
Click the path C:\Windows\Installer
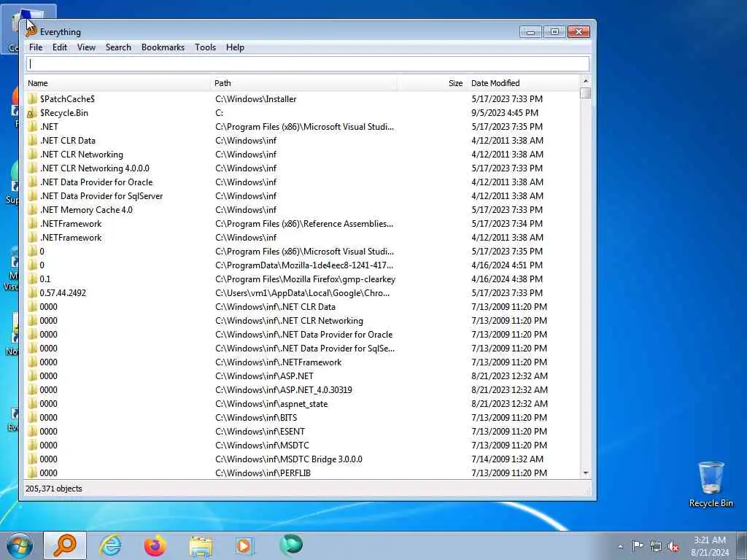256,99
